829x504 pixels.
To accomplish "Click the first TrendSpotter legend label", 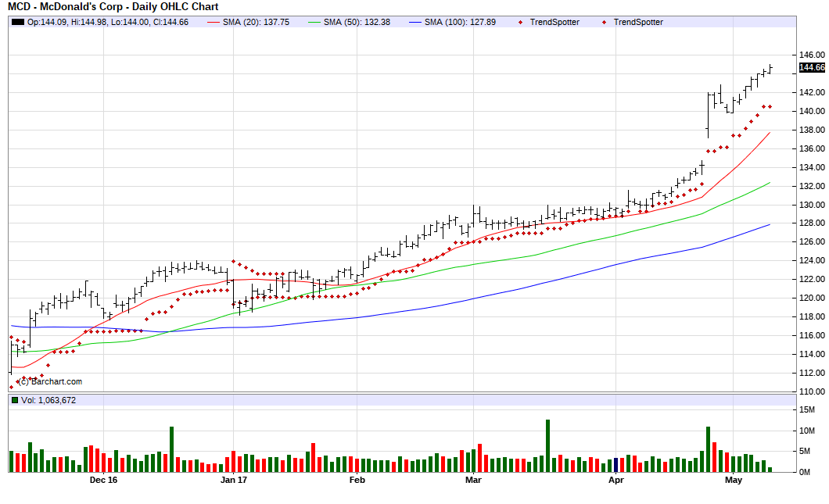I will coord(554,22).
